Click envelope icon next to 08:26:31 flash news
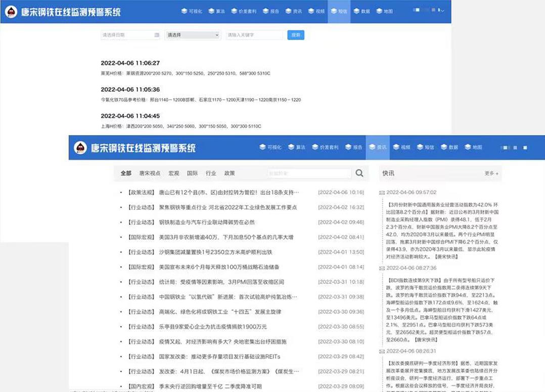Image resolution: width=545 pixels, height=392 pixels. tap(382, 351)
